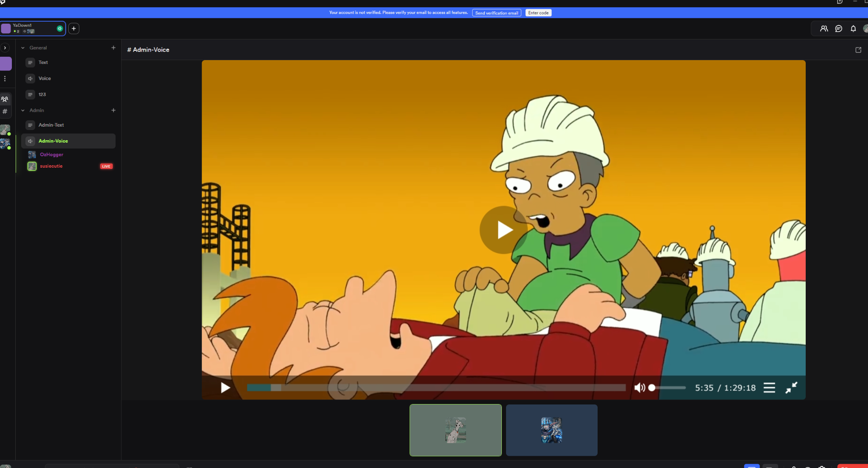Adjust the video volume slider
Image resolution: width=868 pixels, height=468 pixels.
click(x=667, y=388)
